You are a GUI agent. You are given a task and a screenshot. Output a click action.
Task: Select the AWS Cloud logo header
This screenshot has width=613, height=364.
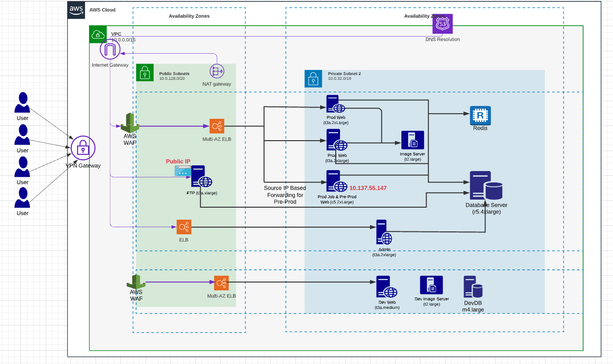click(x=77, y=10)
